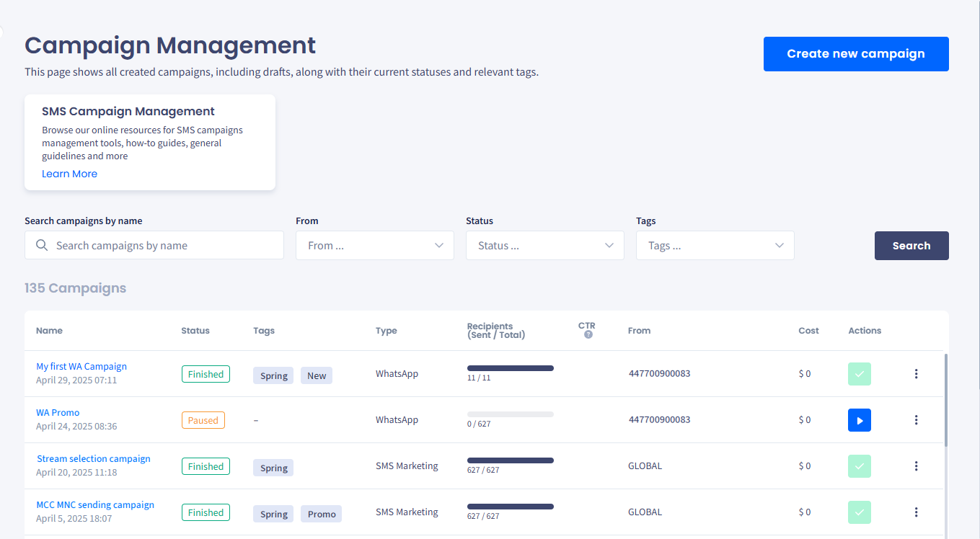Viewport: 980px width, 539px height.
Task: Focus the Search campaigns by name field
Action: tap(154, 246)
